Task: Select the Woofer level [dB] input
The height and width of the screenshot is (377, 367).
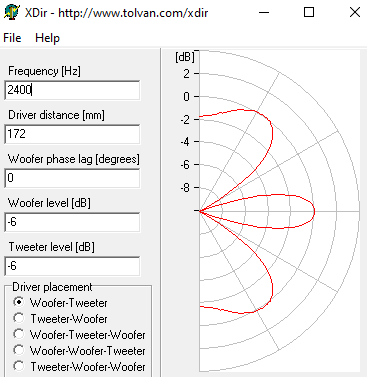Action: point(72,222)
